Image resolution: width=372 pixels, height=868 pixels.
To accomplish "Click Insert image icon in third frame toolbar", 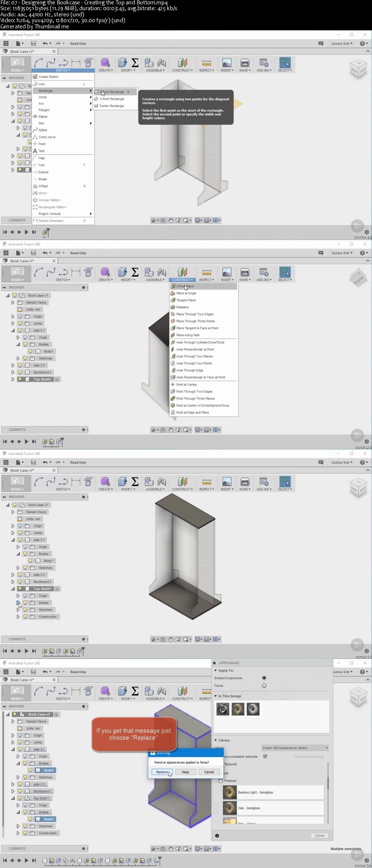I will coord(227,482).
